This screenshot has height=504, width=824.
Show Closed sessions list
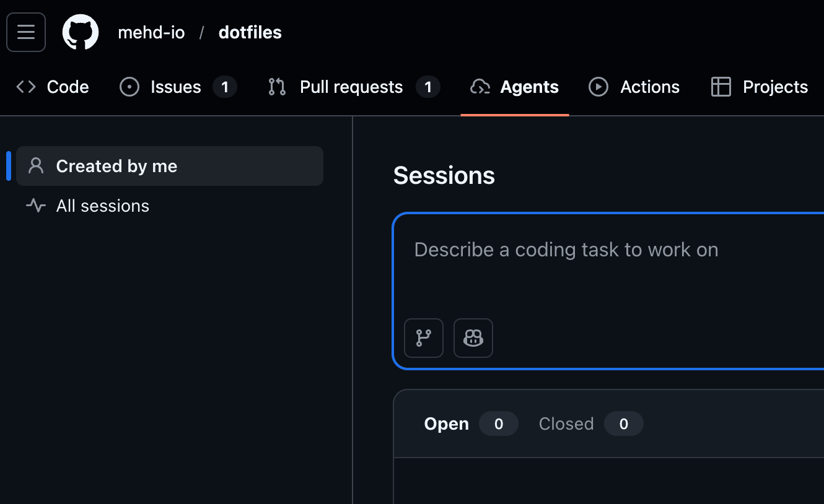[x=591, y=424]
